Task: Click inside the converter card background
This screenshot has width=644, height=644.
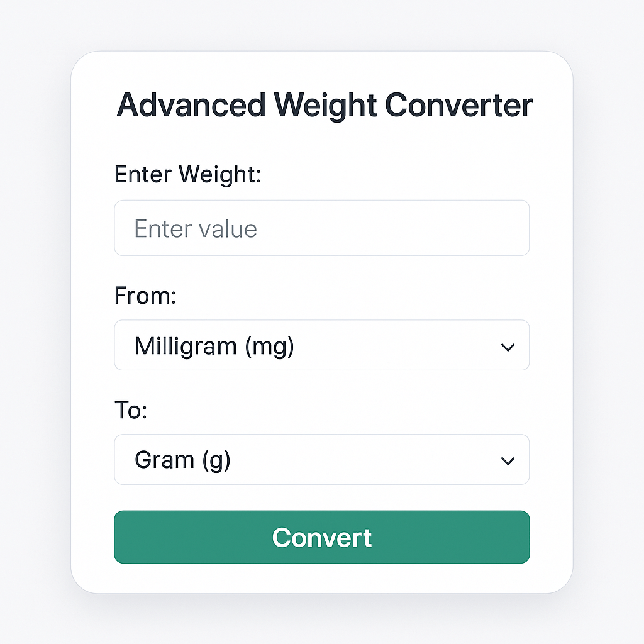Action: [322, 142]
